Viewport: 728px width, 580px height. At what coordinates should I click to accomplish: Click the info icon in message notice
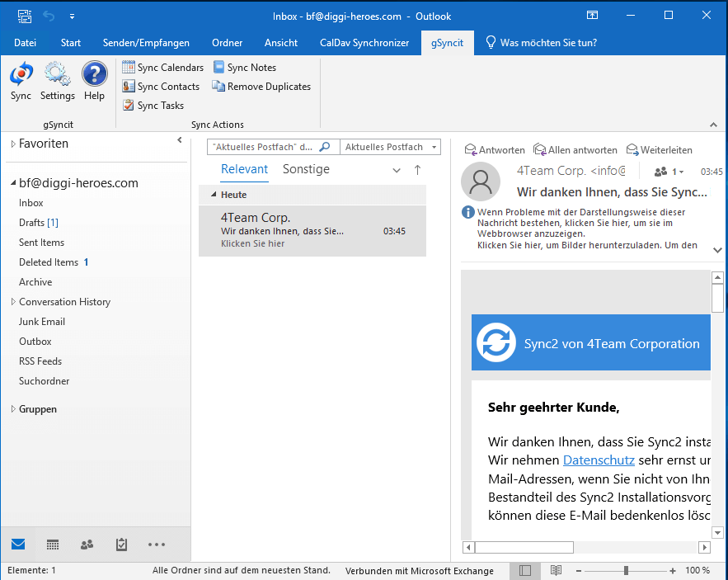[467, 212]
